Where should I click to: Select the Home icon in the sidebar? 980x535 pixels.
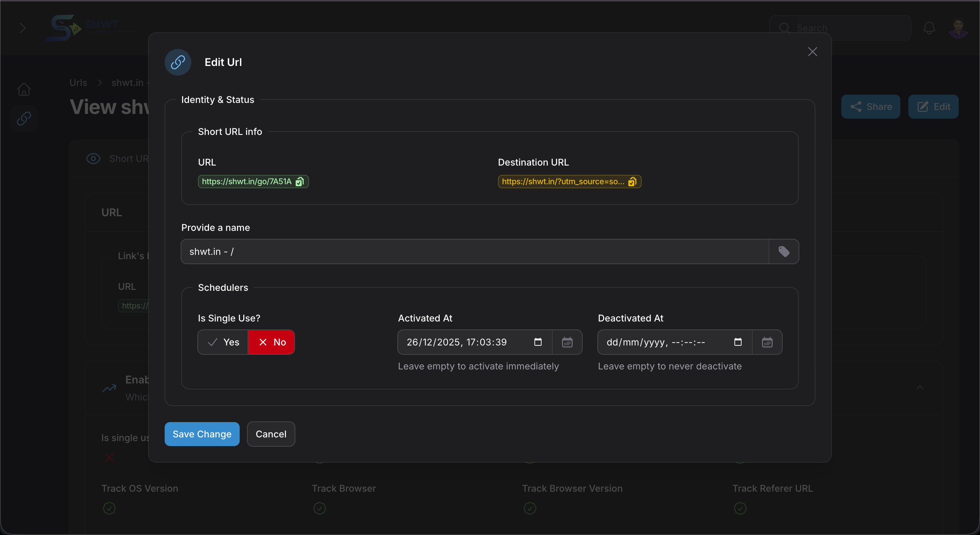24,89
